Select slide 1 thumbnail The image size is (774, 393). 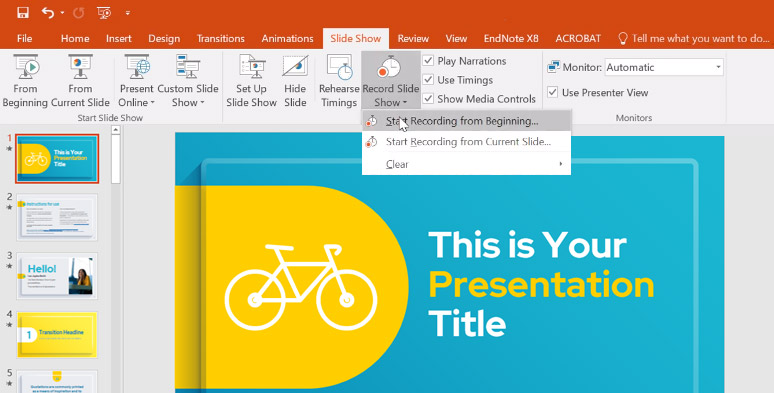coord(57,158)
